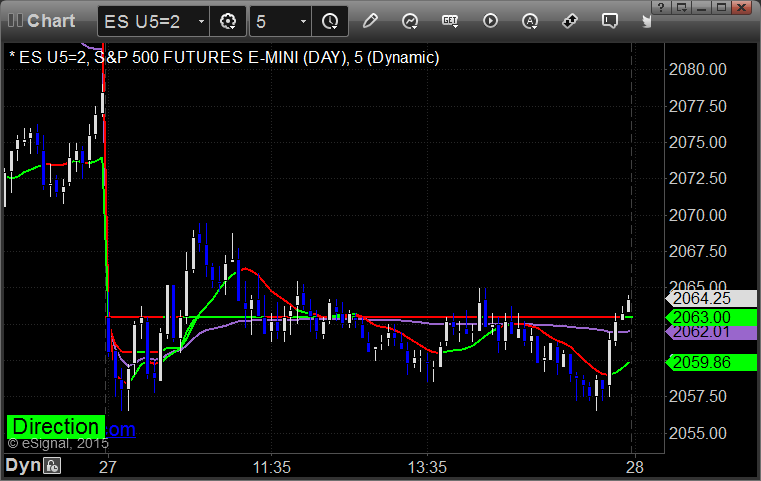Click the 2075.00 price axis label

[x=697, y=142]
